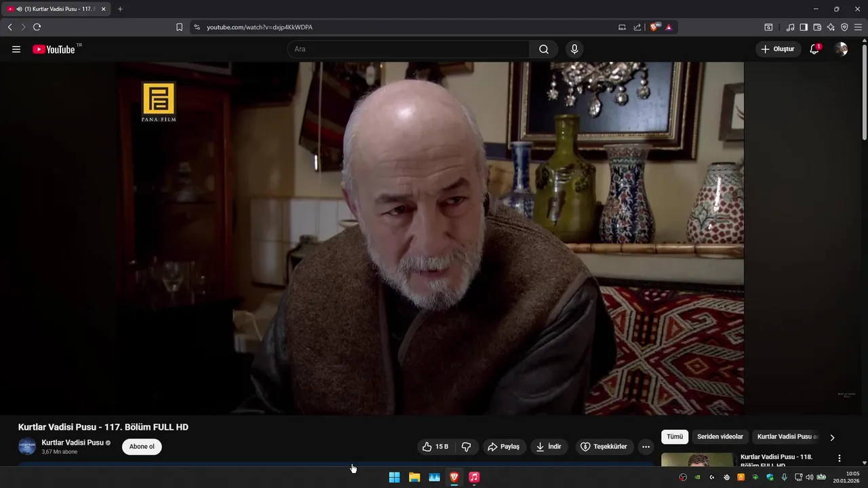Install or cast via the screen icon
This screenshot has width=868, height=488.
[623, 27]
